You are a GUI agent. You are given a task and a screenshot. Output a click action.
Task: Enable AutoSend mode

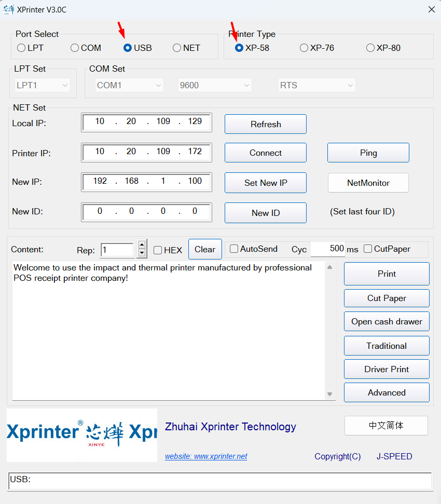[x=233, y=249]
